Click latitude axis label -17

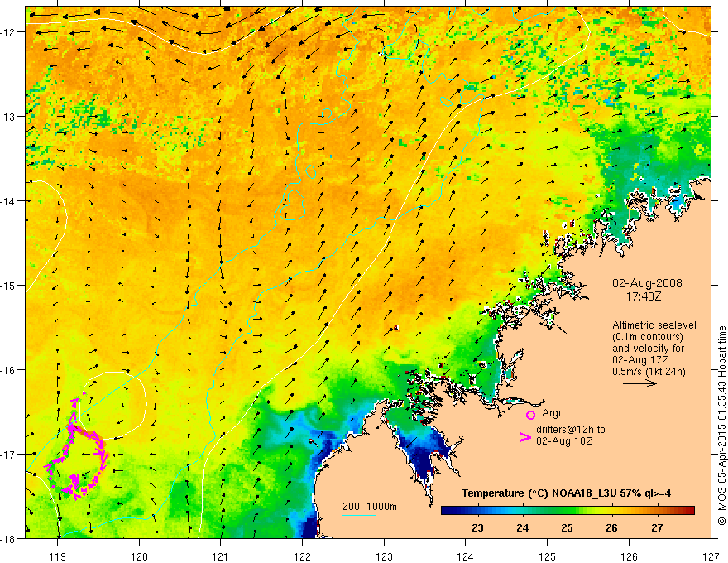[9, 454]
